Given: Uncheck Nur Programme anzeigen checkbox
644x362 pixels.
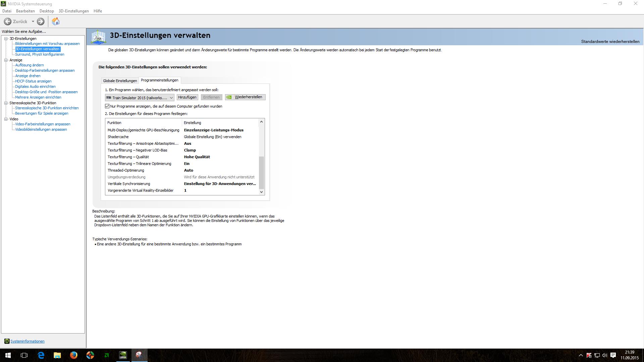Looking at the screenshot, I should (x=107, y=106).
